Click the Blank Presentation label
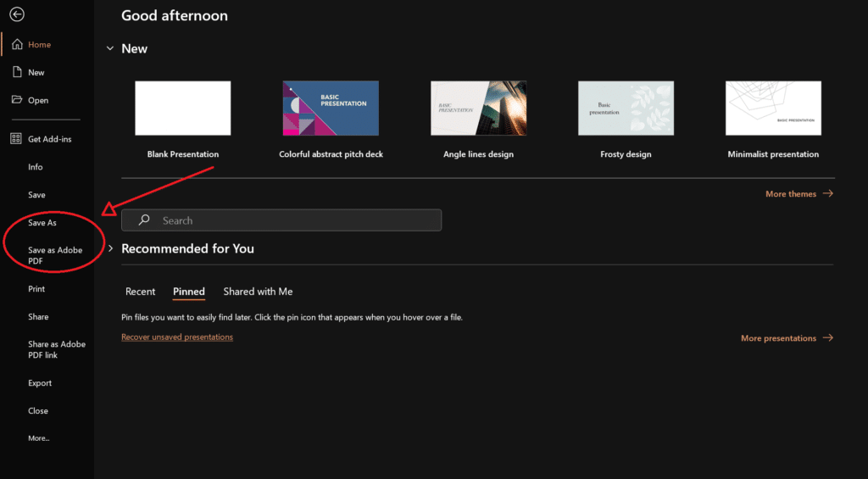This screenshot has width=868, height=479. (183, 154)
